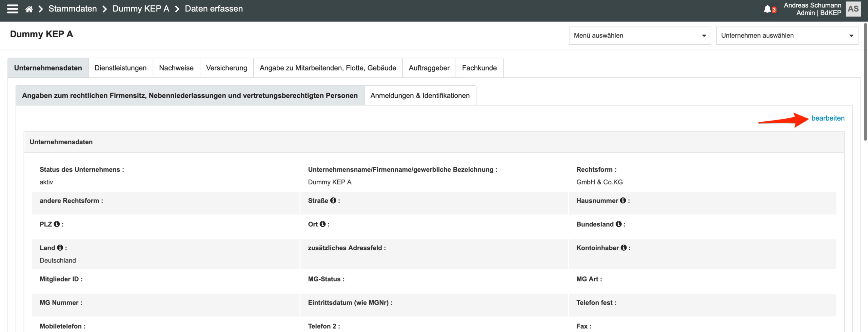Click the Andreas Schumann user name
868x332 pixels.
point(812,5)
